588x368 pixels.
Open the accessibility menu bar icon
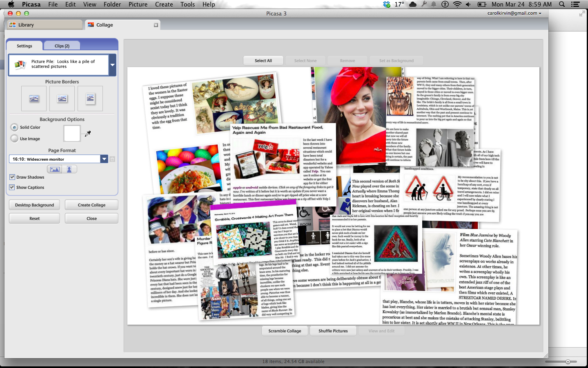(x=445, y=4)
